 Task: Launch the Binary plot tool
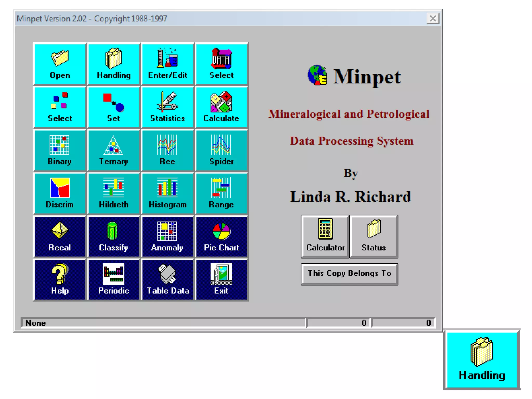pos(60,150)
